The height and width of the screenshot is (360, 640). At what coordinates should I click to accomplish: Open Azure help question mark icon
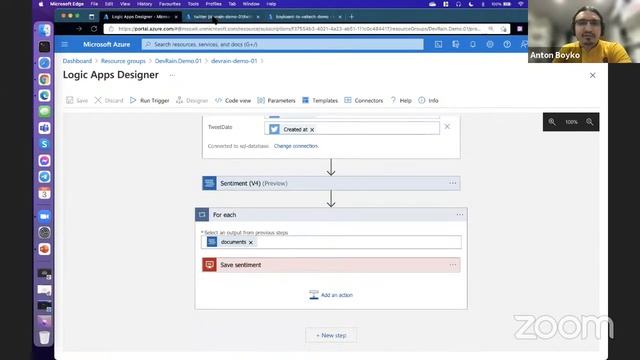coord(507,44)
